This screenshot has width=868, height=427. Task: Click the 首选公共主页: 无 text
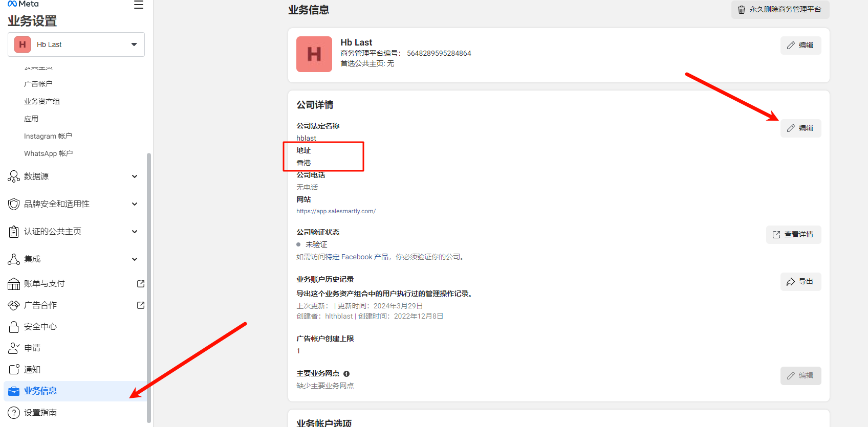click(x=367, y=64)
